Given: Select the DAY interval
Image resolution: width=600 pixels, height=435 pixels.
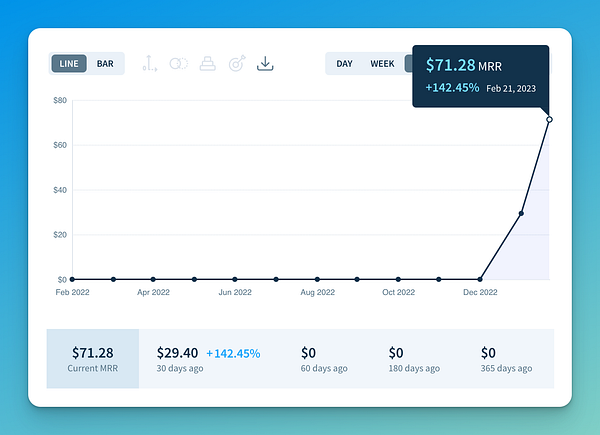Looking at the screenshot, I should (344, 64).
